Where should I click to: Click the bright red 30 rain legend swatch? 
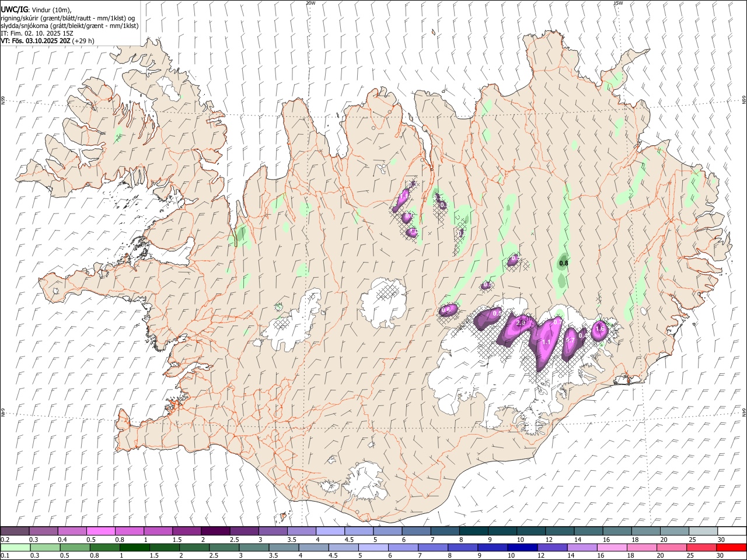(732, 547)
